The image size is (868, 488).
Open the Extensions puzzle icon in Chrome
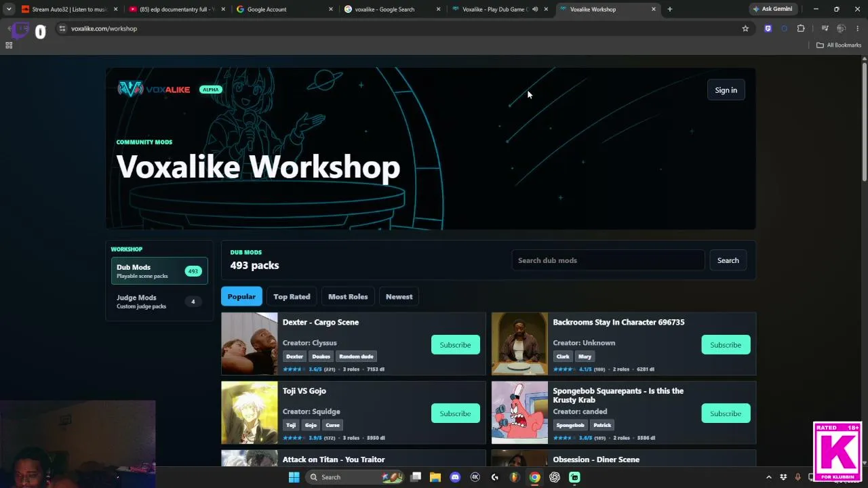(x=801, y=28)
